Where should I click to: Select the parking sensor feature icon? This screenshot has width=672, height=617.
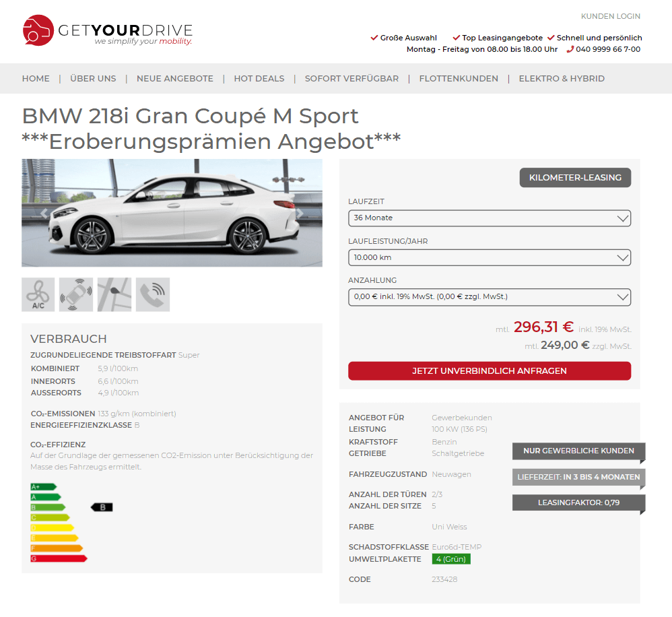coord(76,294)
